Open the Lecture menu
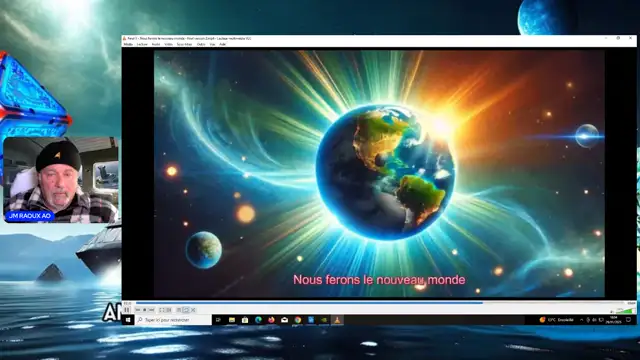Screen dimensions: 640x360 tap(142, 44)
